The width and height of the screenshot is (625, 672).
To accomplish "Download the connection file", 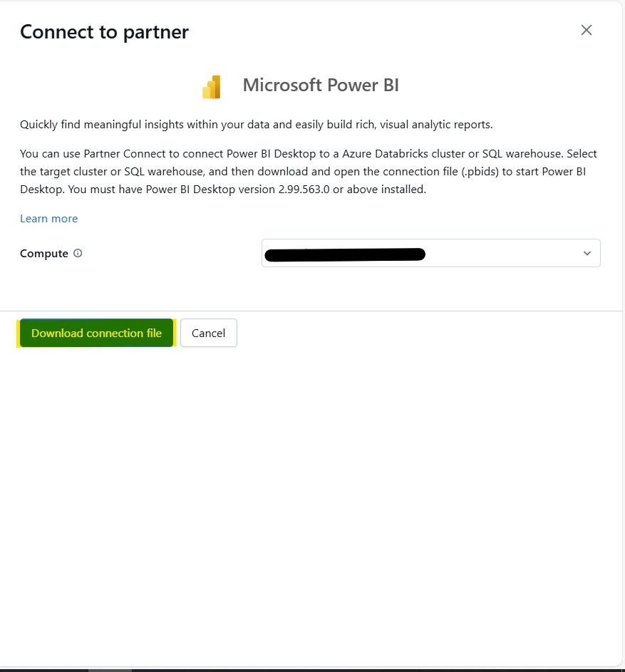I will 96,333.
